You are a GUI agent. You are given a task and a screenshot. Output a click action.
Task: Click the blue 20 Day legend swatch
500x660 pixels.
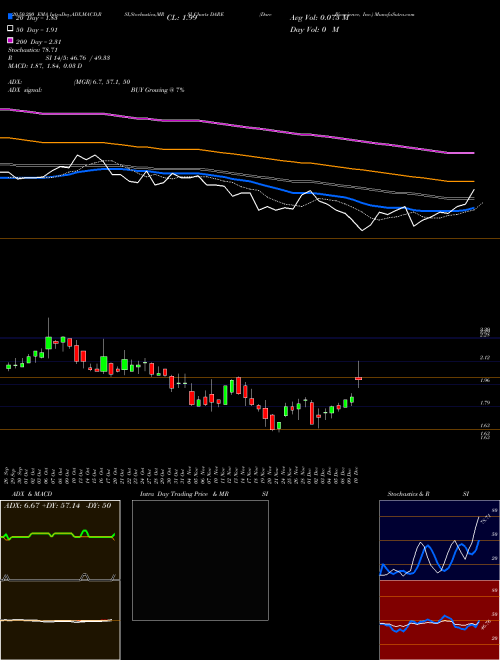coord(10,17)
